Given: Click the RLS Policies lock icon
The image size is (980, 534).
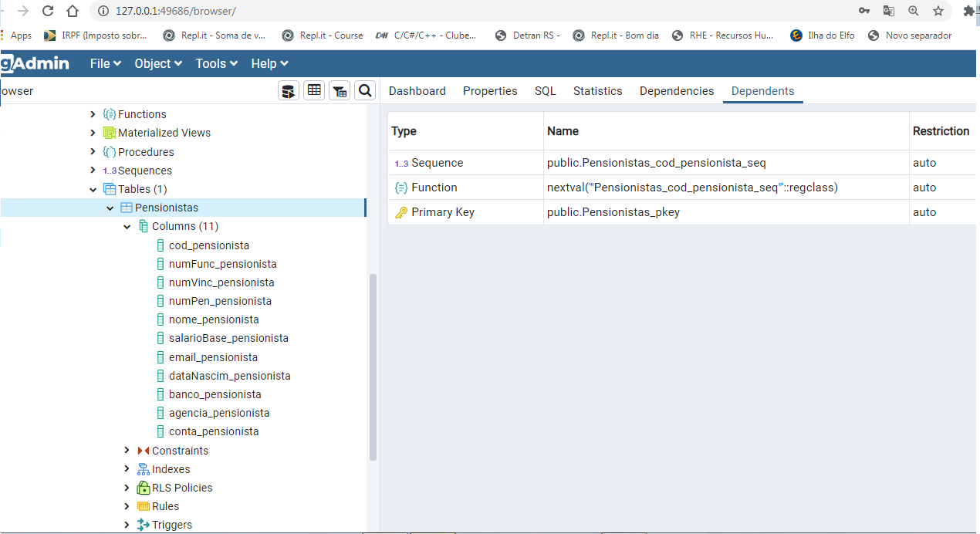Looking at the screenshot, I should (x=144, y=488).
